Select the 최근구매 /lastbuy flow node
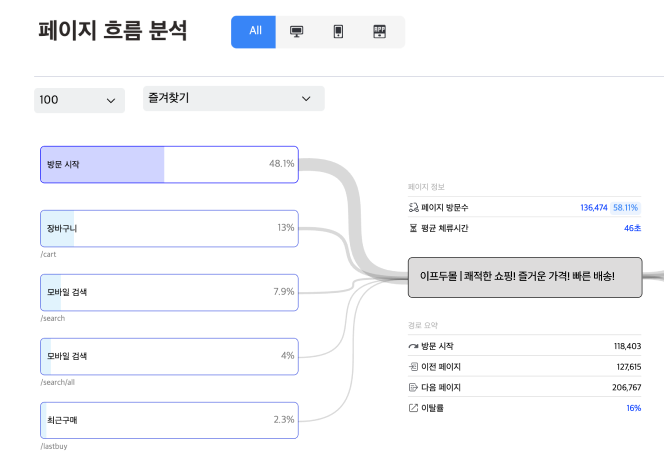 click(x=169, y=420)
